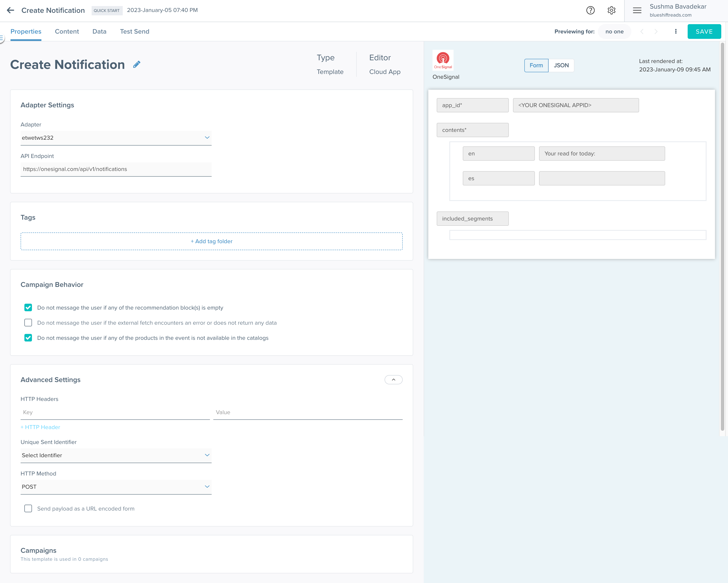
Task: Click the SAVE button
Action: coord(704,31)
